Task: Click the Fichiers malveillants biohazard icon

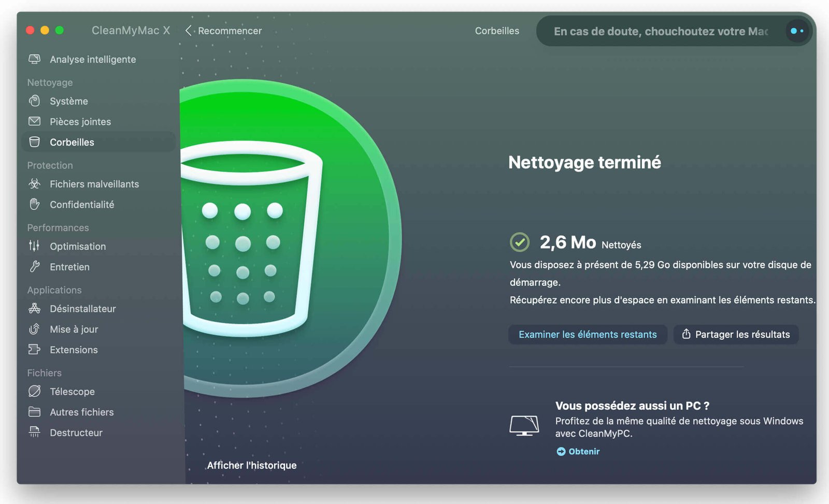Action: pos(34,183)
